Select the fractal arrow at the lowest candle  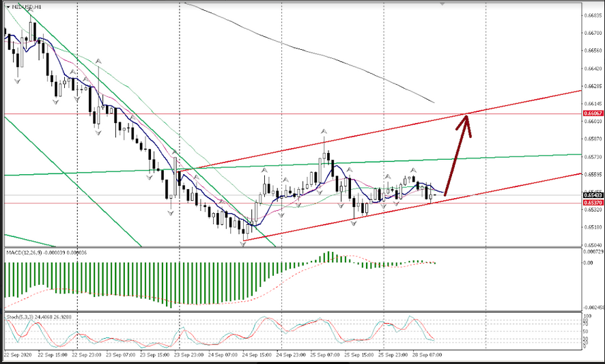[x=243, y=243]
